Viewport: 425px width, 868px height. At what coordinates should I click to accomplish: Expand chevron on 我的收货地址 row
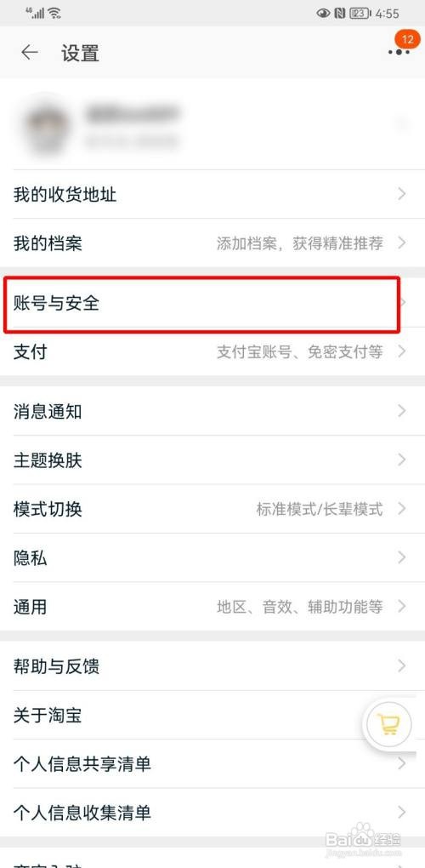402,194
